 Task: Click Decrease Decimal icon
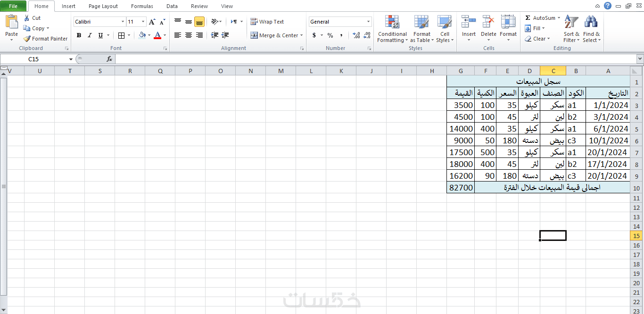point(367,35)
